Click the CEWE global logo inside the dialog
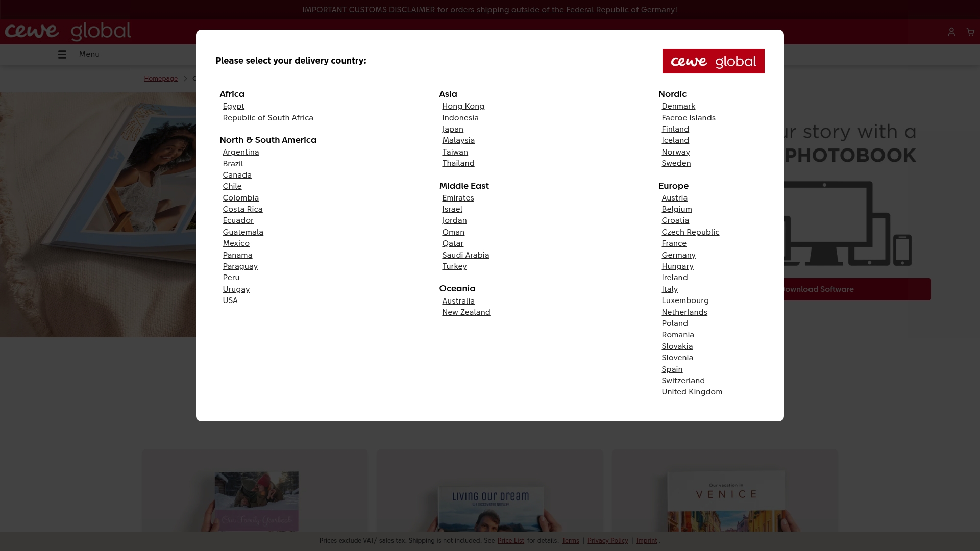This screenshot has width=980, height=551. pos(713,61)
